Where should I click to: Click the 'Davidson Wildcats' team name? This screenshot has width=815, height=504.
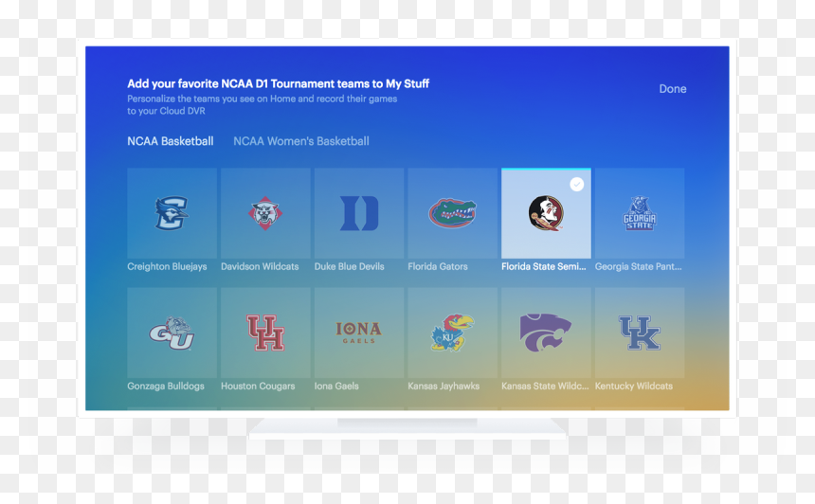pyautogui.click(x=260, y=266)
